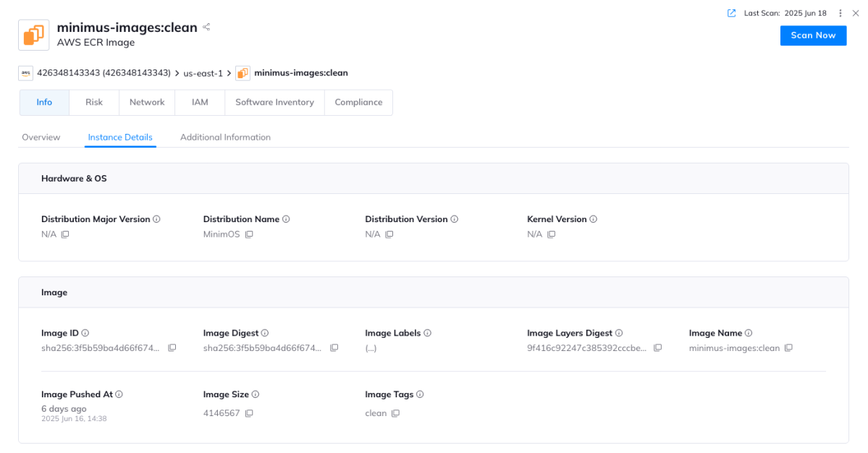This screenshot has height=453, width=868.
Task: Click the large ECR image icon in header
Action: click(34, 35)
